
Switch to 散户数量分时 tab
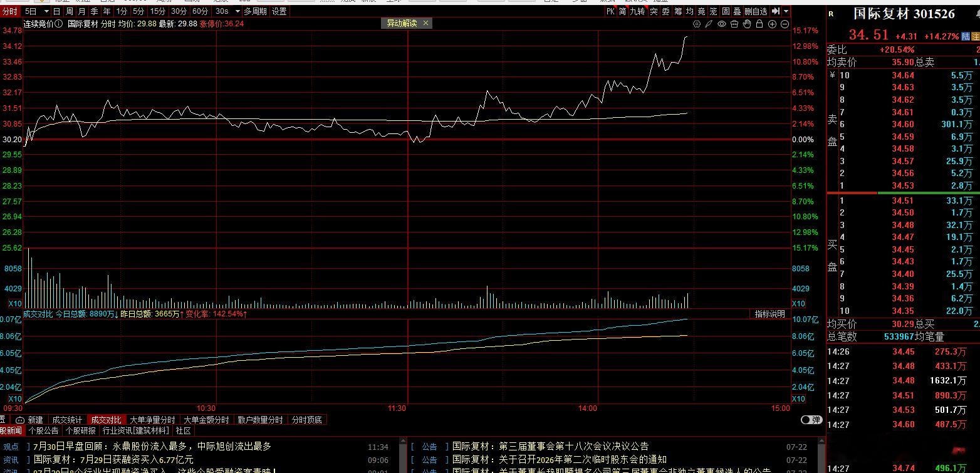(x=261, y=420)
